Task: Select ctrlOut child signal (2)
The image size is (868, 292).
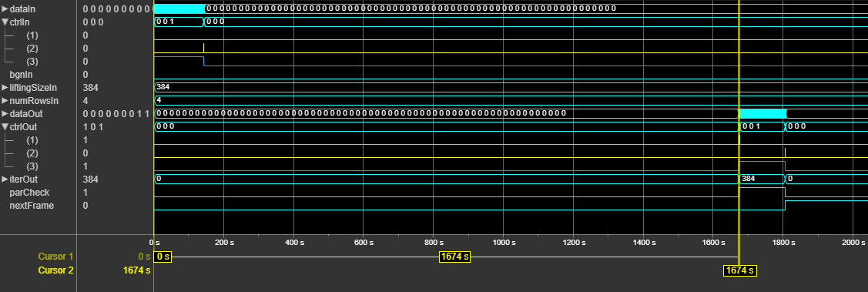Action: click(x=32, y=153)
